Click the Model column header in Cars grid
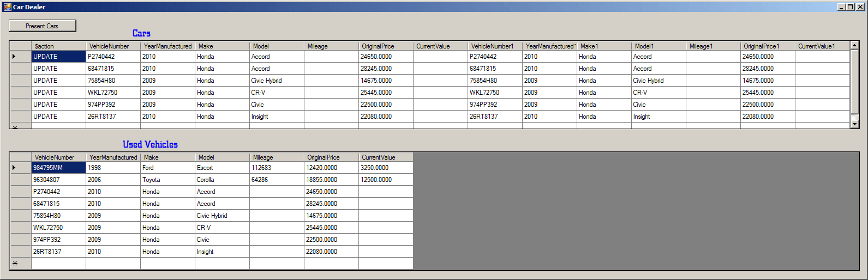Viewport: 868px width, 280px height. 277,46
